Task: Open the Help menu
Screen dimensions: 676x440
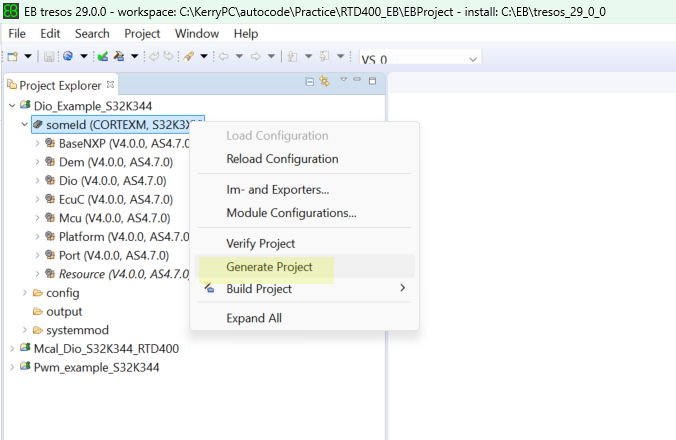Action: [246, 34]
